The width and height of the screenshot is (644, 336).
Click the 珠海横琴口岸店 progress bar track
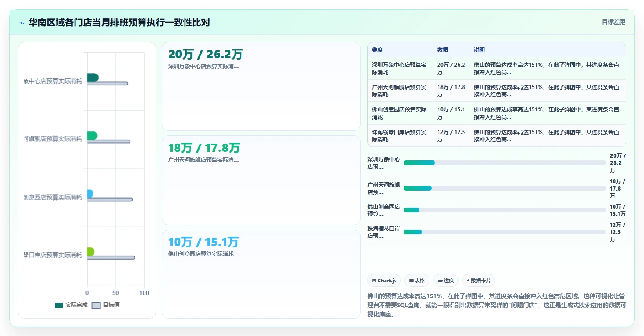tap(505, 232)
